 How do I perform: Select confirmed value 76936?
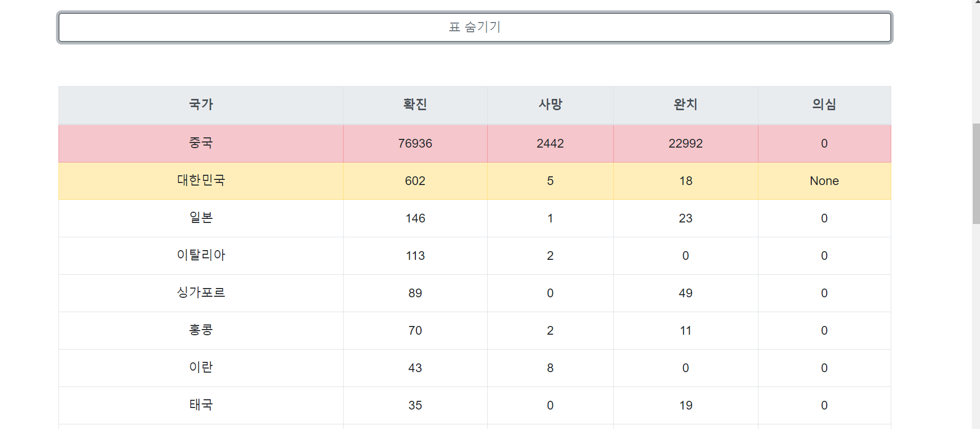click(x=415, y=144)
